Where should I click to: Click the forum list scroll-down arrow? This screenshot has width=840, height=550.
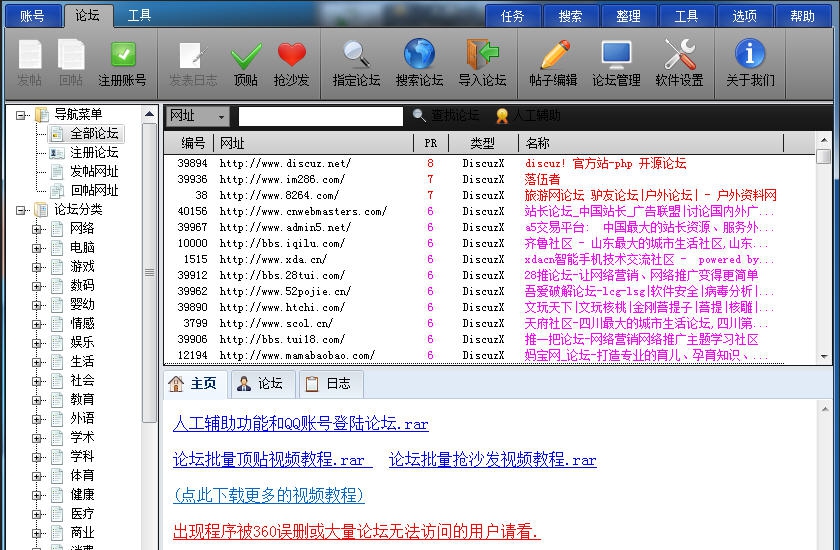824,357
